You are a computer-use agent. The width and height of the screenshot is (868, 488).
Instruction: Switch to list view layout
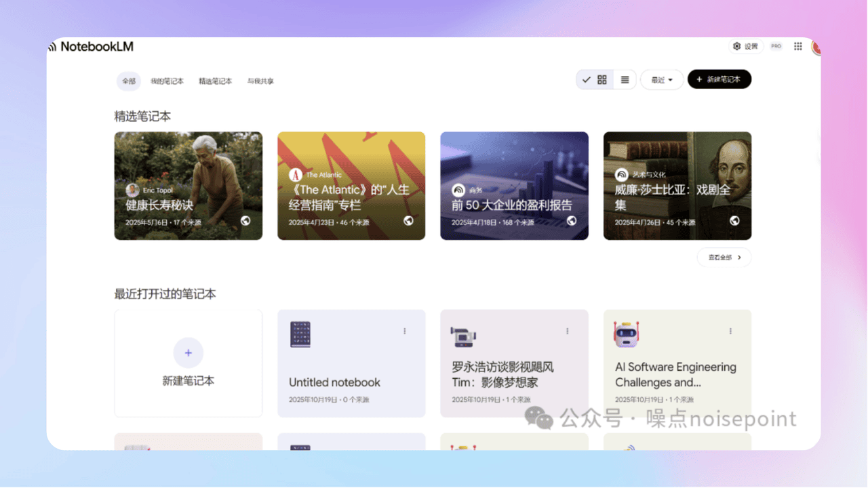[x=625, y=80]
